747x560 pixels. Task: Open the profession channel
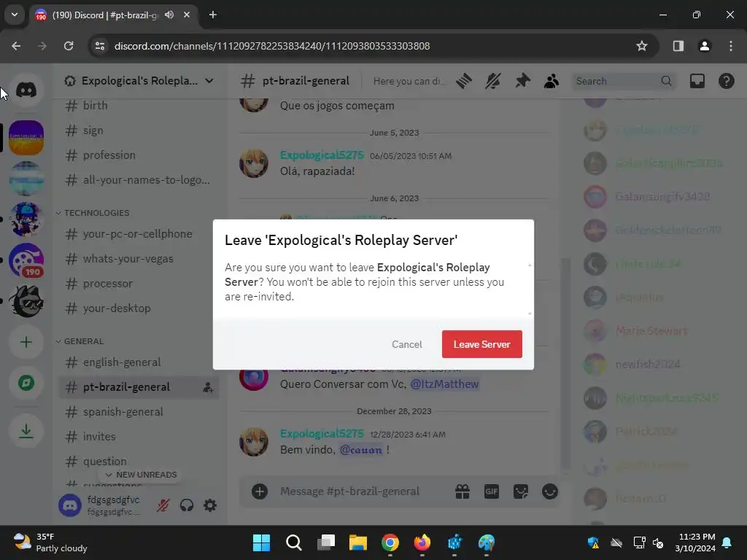139,155
